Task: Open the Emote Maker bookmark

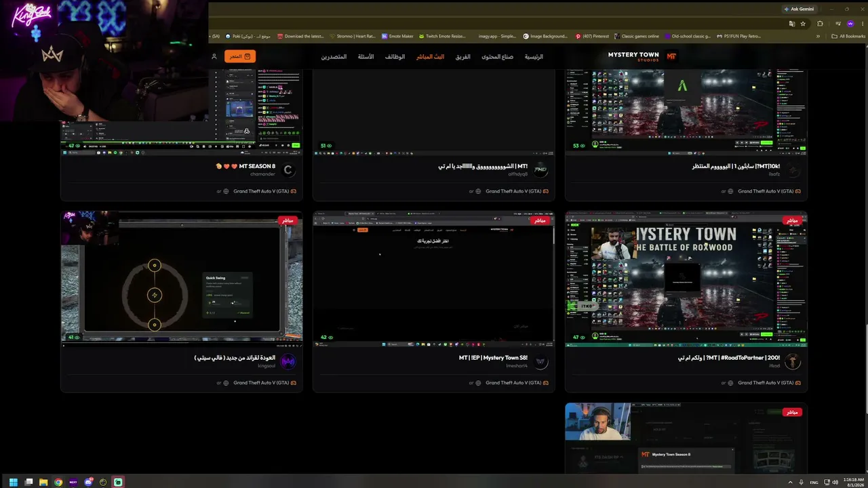Action: click(x=397, y=36)
